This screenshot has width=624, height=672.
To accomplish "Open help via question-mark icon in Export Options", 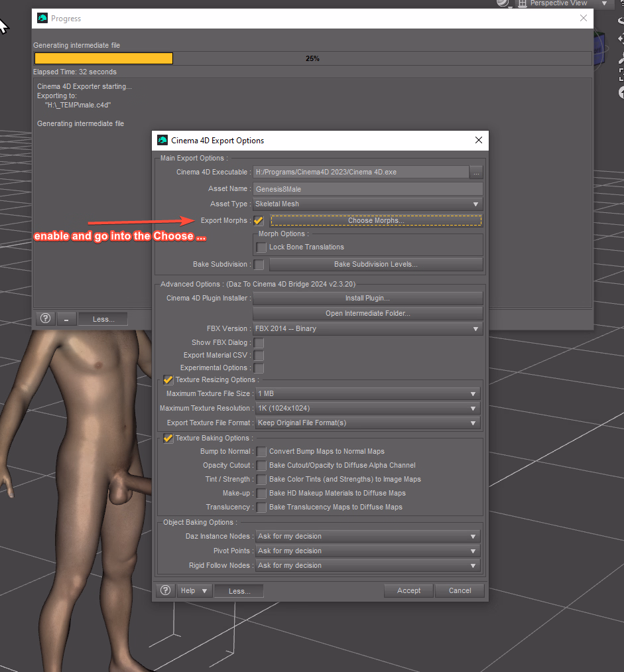I will (165, 590).
